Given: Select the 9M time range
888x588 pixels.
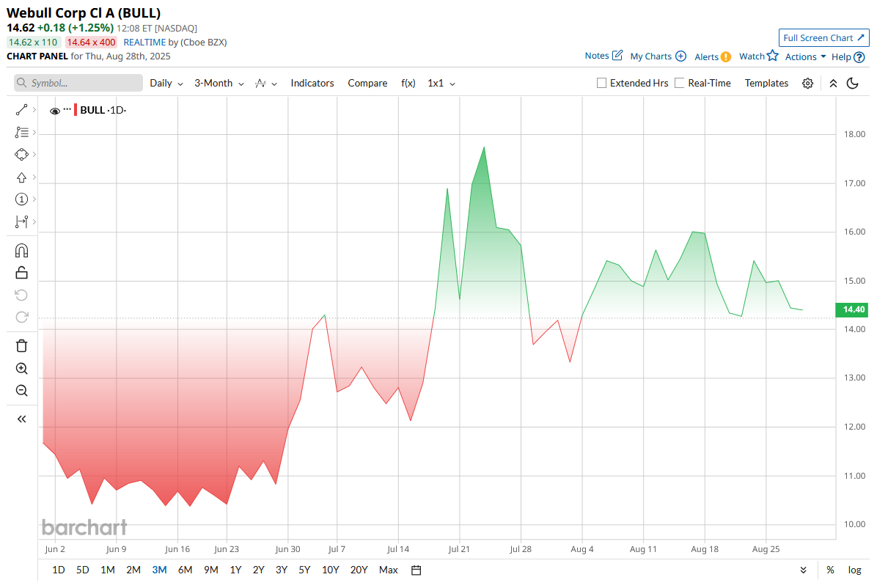Looking at the screenshot, I should click(x=211, y=570).
